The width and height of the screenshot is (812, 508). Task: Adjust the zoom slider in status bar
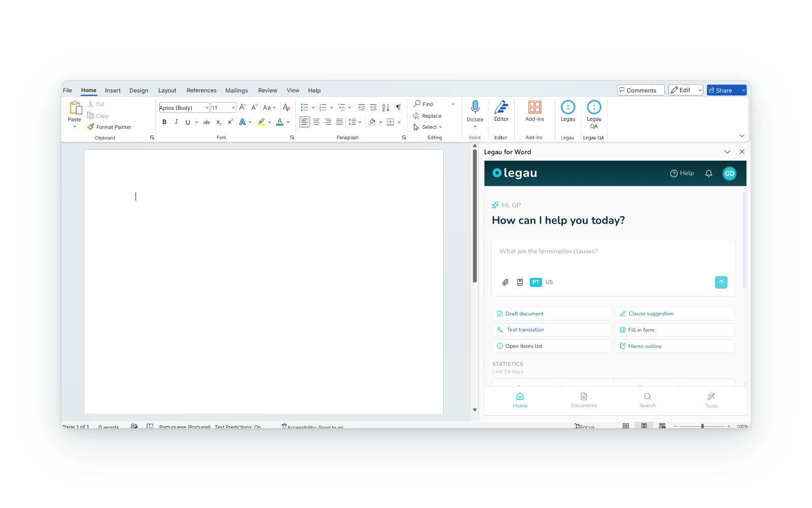pos(702,426)
